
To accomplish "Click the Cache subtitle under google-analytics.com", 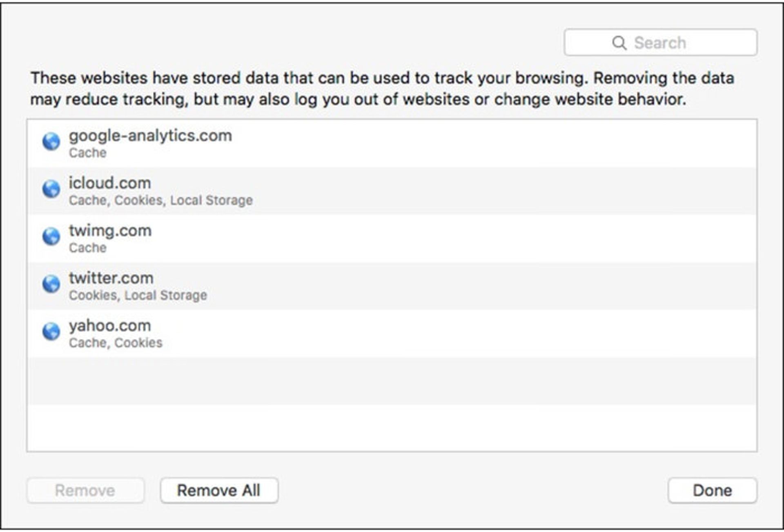I will point(87,153).
